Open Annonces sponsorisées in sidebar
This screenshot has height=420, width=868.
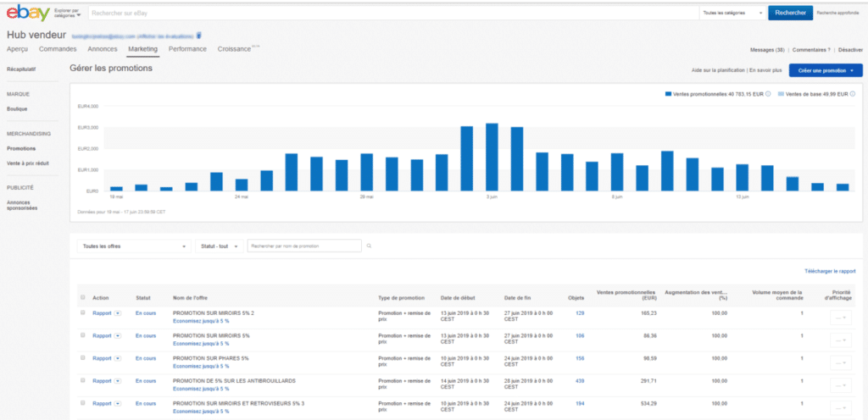22,205
